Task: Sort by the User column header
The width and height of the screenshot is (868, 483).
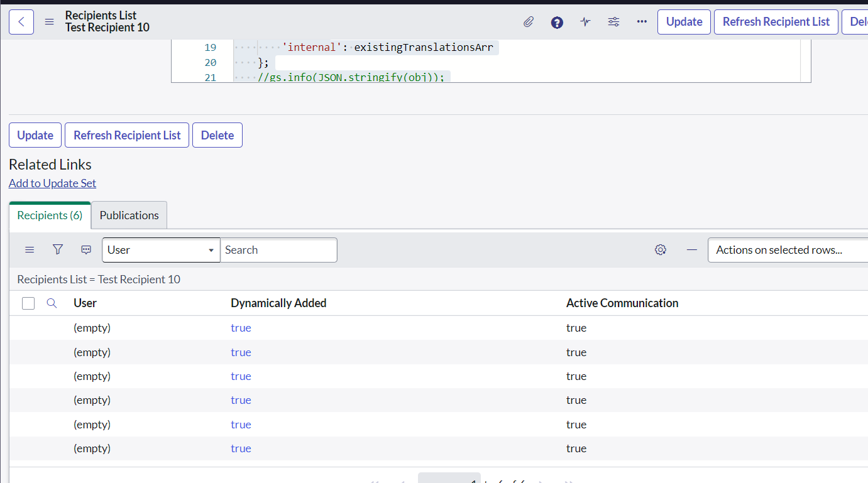Action: pos(85,303)
